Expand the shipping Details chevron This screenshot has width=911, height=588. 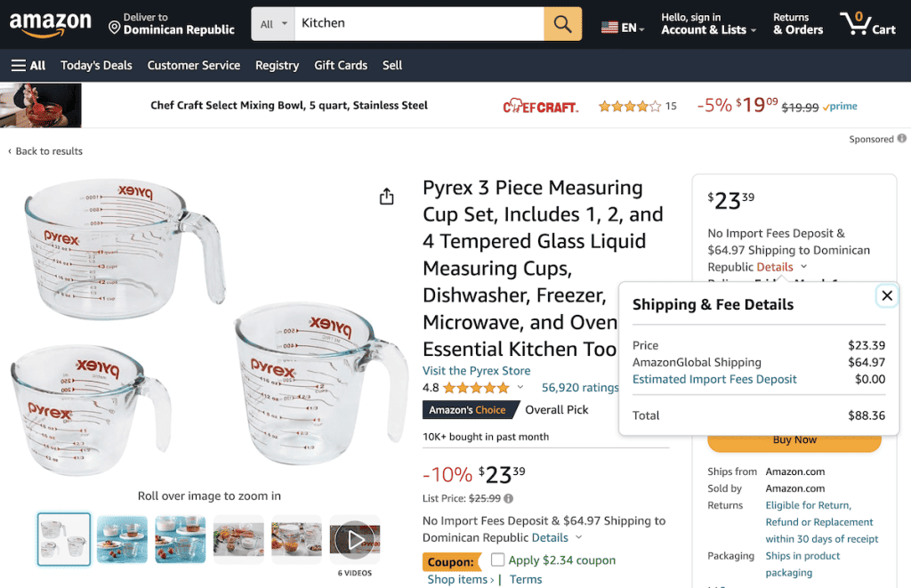(x=577, y=537)
